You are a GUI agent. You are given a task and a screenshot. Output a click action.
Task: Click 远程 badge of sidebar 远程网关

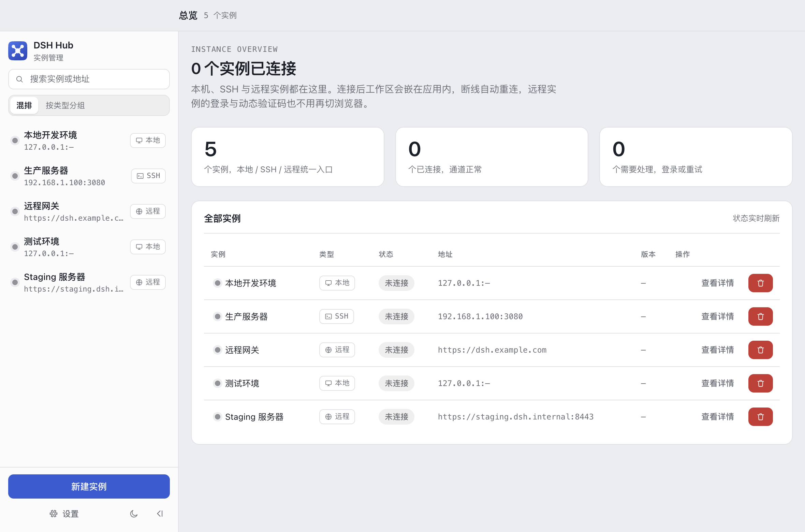148,211
